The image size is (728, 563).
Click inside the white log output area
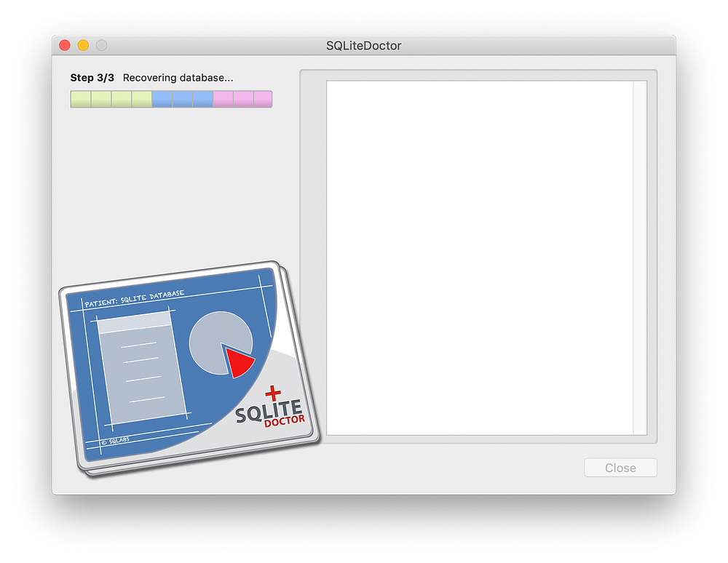click(x=480, y=257)
